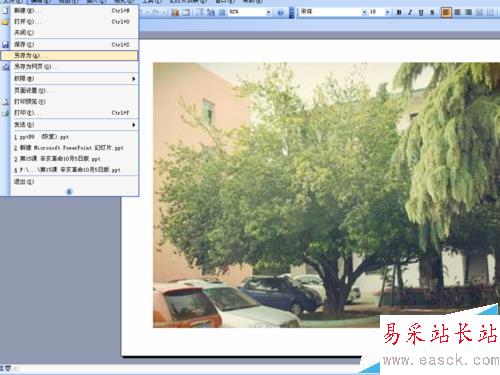Screen dimensions: 500x375
Task: Select Align Left (highlighted) button
Action: pos(446,12)
